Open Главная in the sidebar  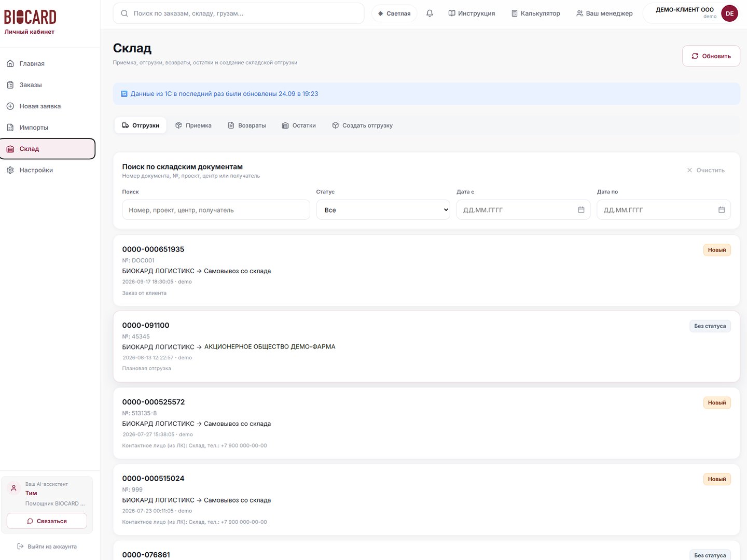click(x=48, y=64)
